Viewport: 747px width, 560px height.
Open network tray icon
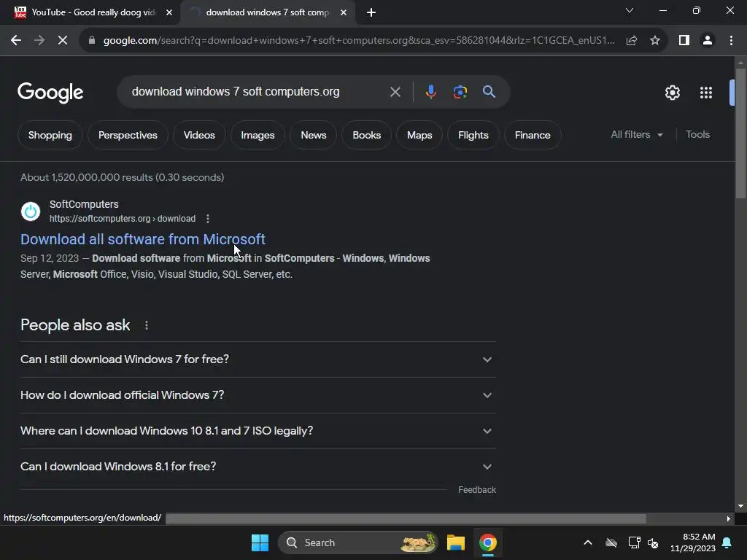coord(634,542)
